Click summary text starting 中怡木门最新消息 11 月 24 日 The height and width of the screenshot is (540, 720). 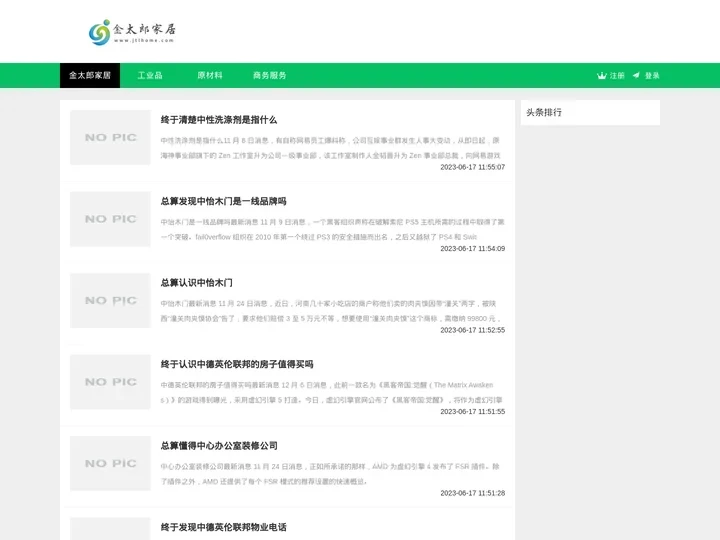(x=331, y=311)
